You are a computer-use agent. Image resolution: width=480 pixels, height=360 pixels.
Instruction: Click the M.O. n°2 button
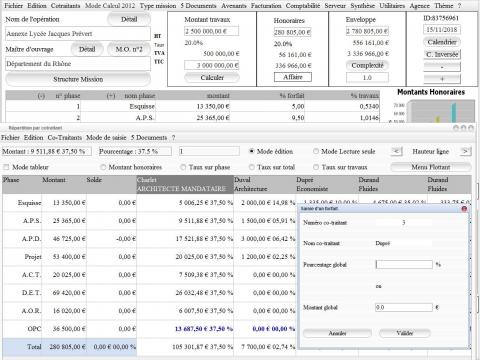129,49
